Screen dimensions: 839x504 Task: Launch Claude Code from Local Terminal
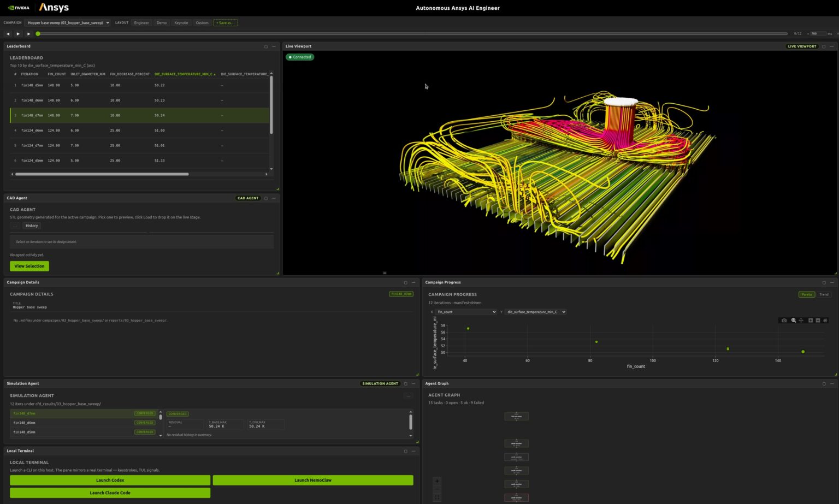110,493
